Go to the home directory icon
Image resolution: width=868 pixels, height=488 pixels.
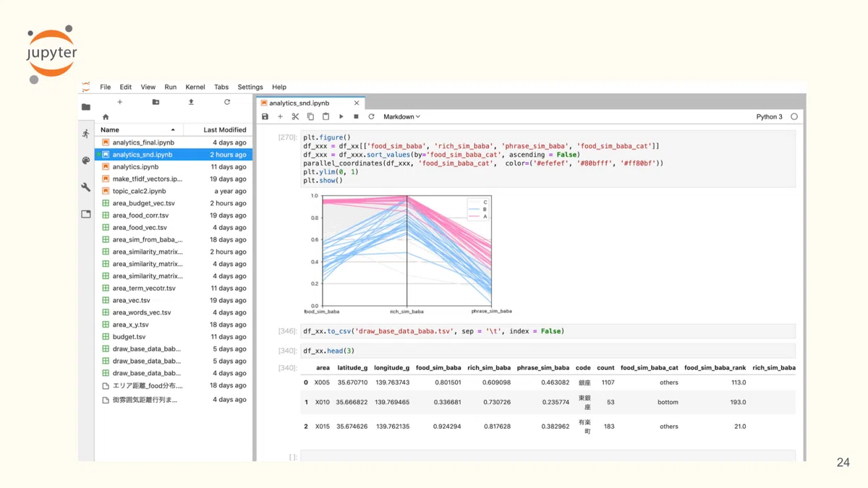pos(106,116)
